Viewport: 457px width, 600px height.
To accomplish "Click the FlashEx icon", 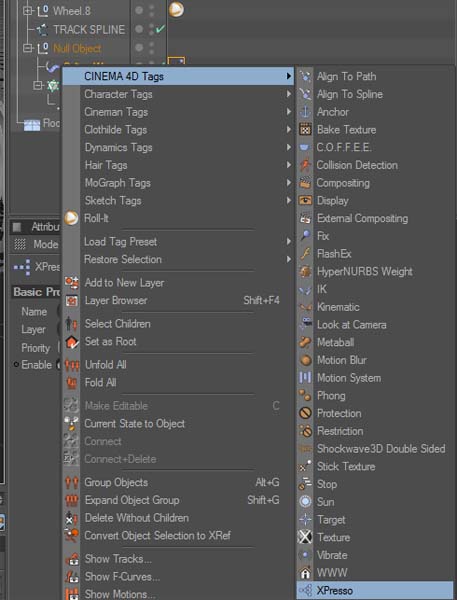I will (x=305, y=254).
